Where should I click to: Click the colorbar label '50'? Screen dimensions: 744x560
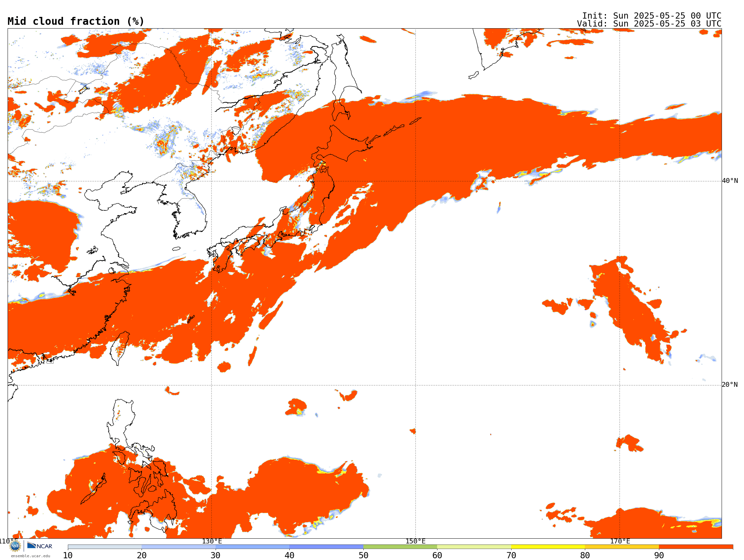[363, 555]
